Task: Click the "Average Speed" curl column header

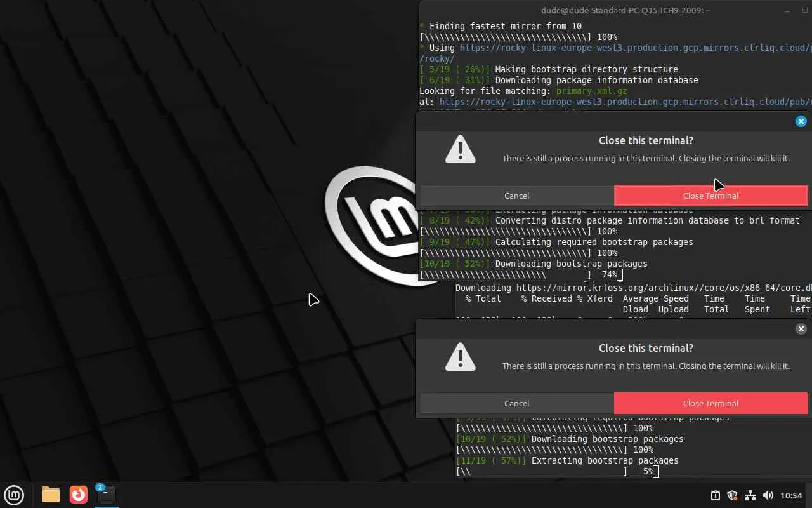Action: (656, 298)
